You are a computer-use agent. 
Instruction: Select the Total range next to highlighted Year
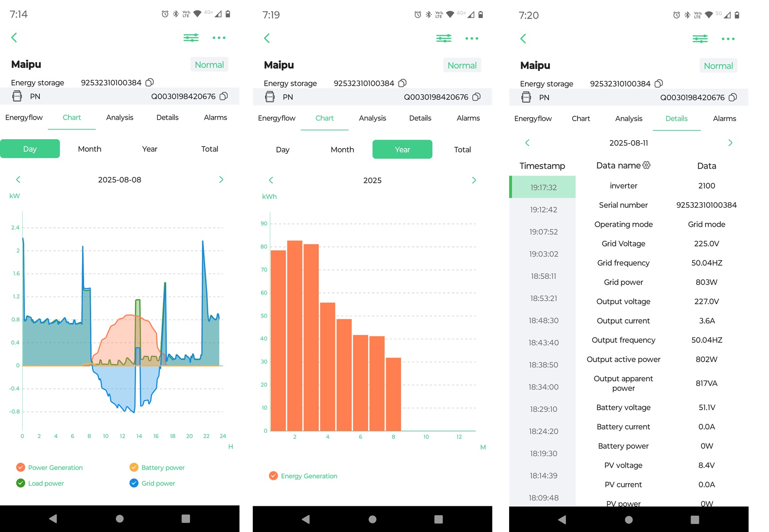[x=462, y=150]
